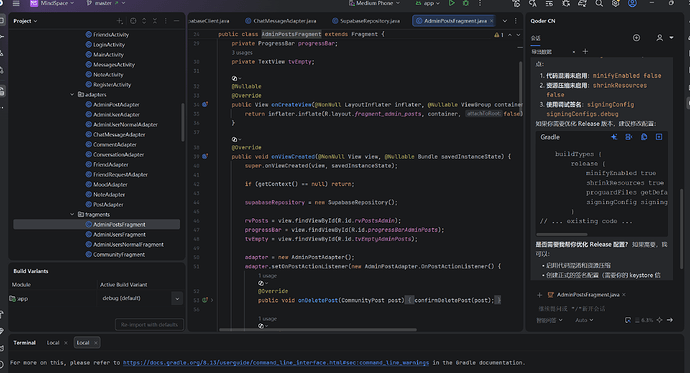This screenshot has height=373, width=690.
Task: Start debugging with the bug icon
Action: [466, 3]
